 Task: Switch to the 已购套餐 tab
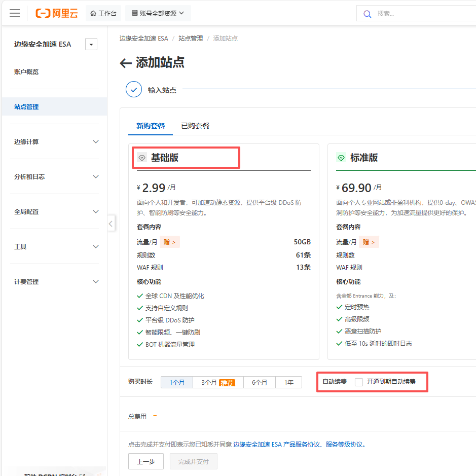(195, 126)
